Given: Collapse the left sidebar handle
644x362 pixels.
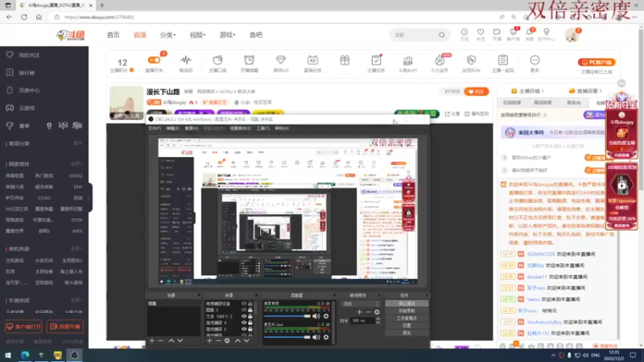Looking at the screenshot, I should click(x=89, y=198).
